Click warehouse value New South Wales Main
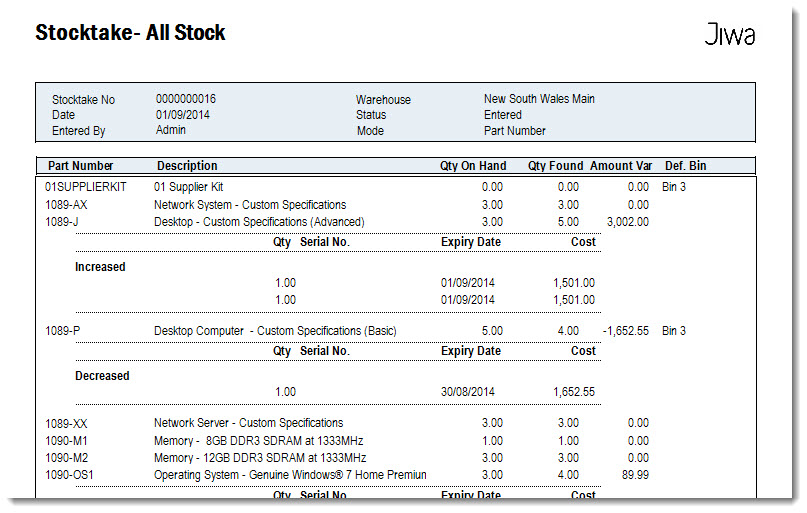 [539, 99]
